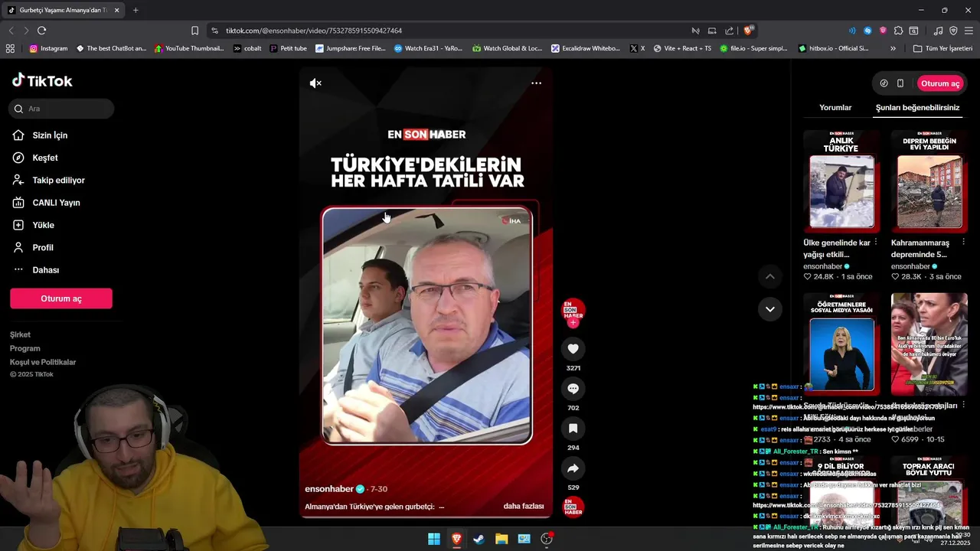Open File Explorer from the taskbar
This screenshot has height=551, width=980.
point(501,539)
